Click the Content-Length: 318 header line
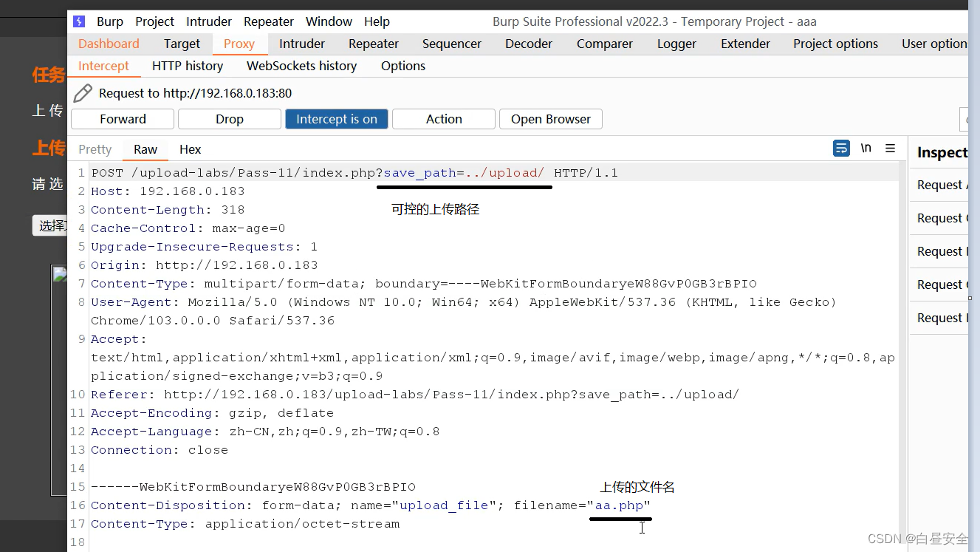 (x=168, y=210)
